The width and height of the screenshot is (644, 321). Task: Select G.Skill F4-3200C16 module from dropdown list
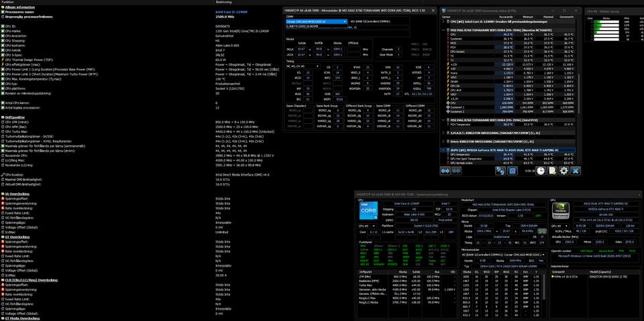[x=317, y=26]
